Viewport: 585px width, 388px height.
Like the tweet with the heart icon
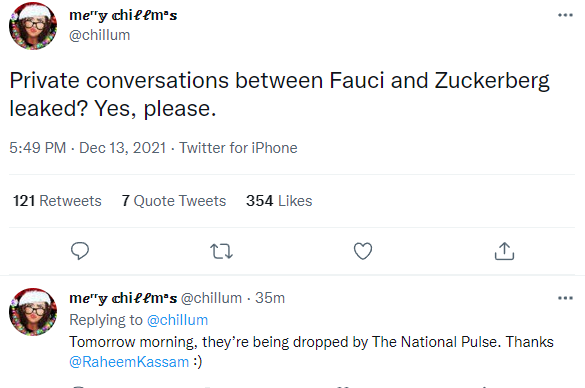coord(363,251)
